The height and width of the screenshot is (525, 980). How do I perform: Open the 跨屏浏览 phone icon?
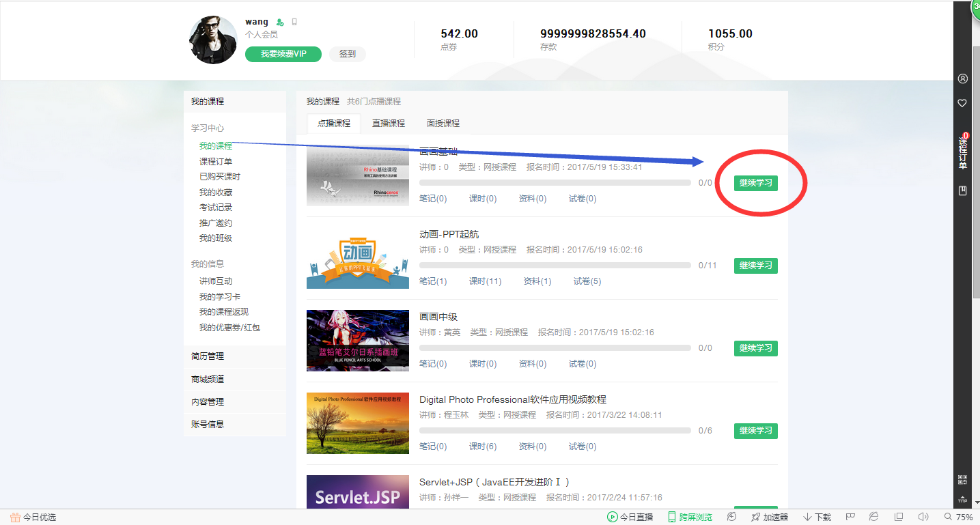coord(671,517)
